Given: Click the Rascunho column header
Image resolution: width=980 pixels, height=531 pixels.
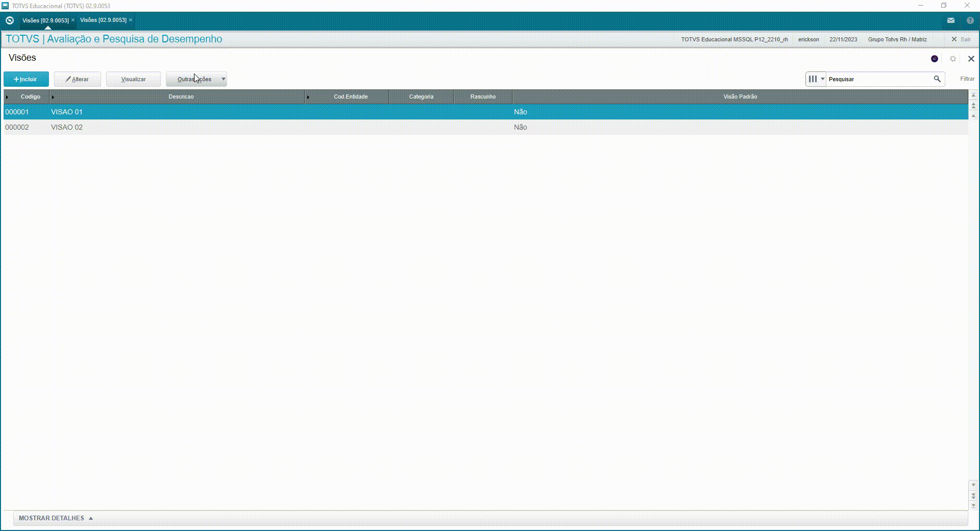Looking at the screenshot, I should click(483, 96).
